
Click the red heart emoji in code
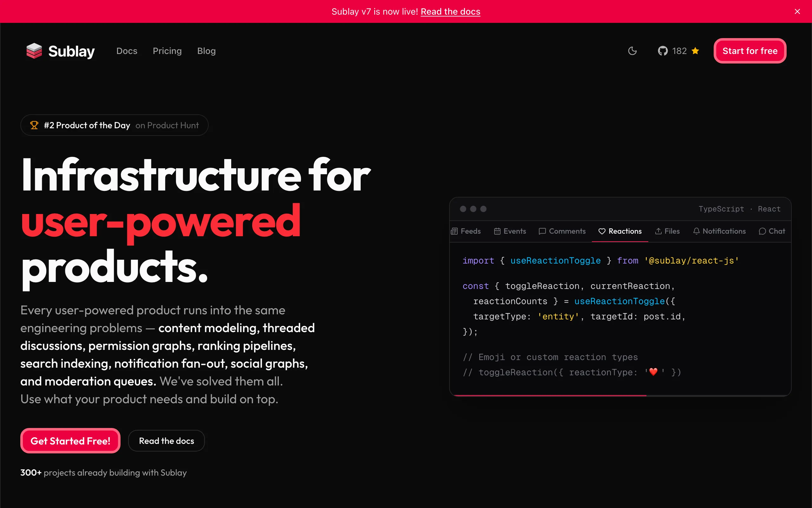tap(653, 372)
